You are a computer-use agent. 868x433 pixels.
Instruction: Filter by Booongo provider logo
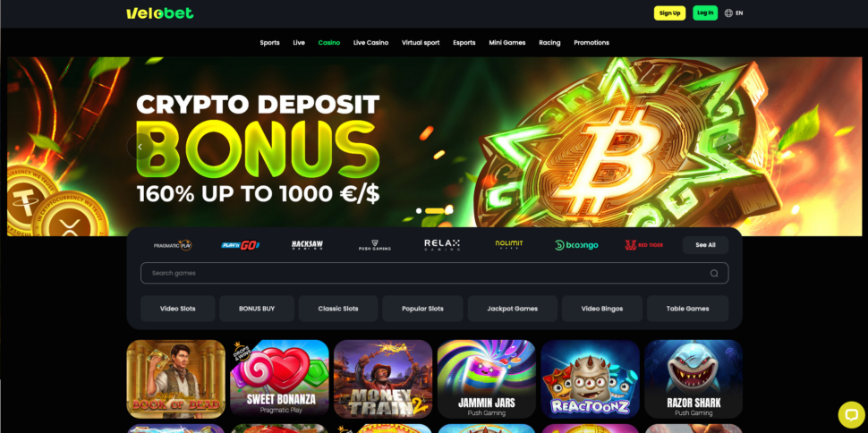pos(576,245)
